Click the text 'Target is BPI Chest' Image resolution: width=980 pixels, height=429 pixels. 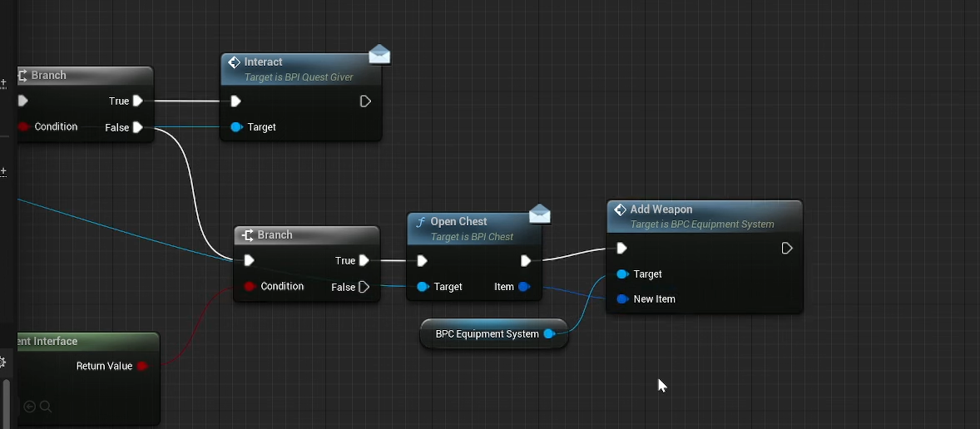point(472,237)
